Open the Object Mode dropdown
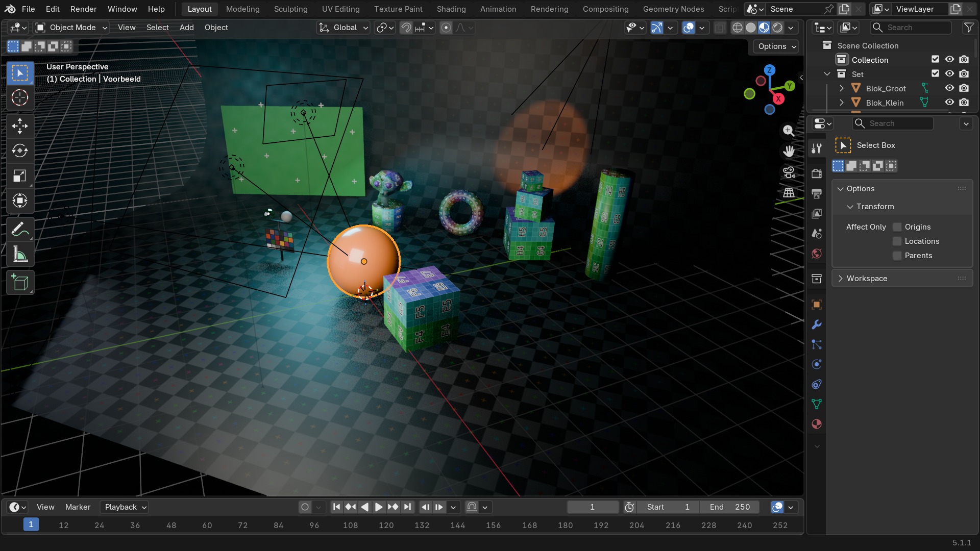 71,28
